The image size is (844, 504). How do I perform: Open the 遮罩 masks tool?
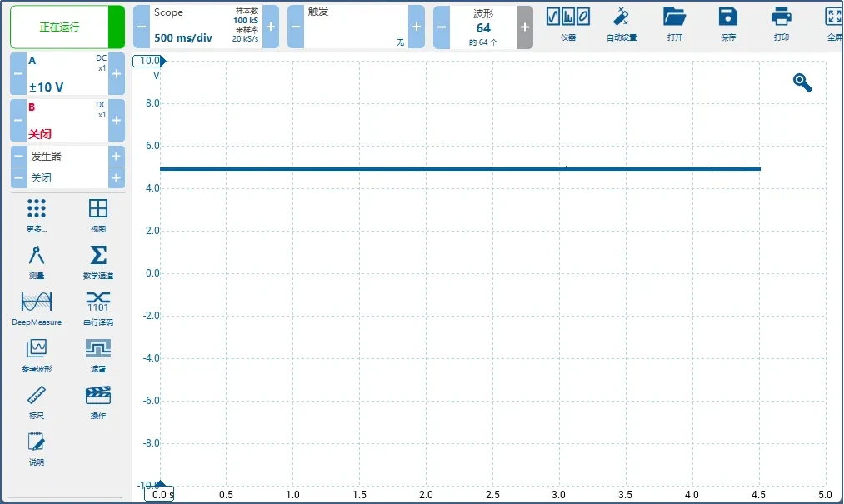pos(97,354)
